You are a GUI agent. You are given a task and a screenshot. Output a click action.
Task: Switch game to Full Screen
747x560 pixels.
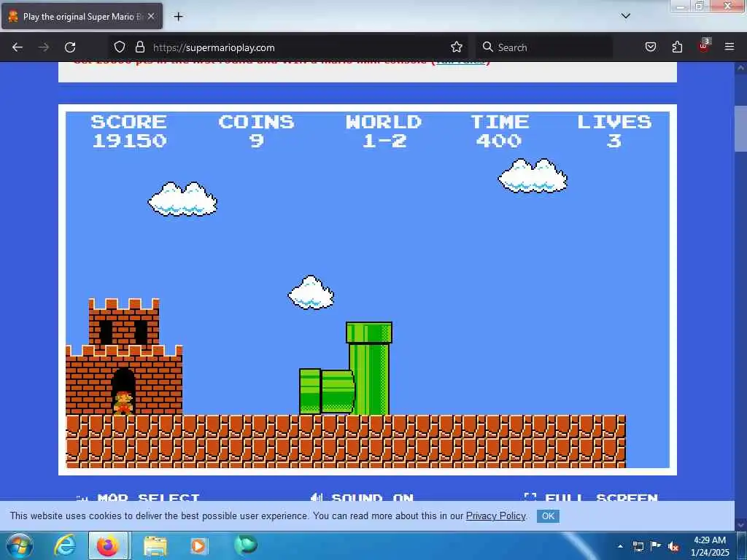[x=591, y=497]
